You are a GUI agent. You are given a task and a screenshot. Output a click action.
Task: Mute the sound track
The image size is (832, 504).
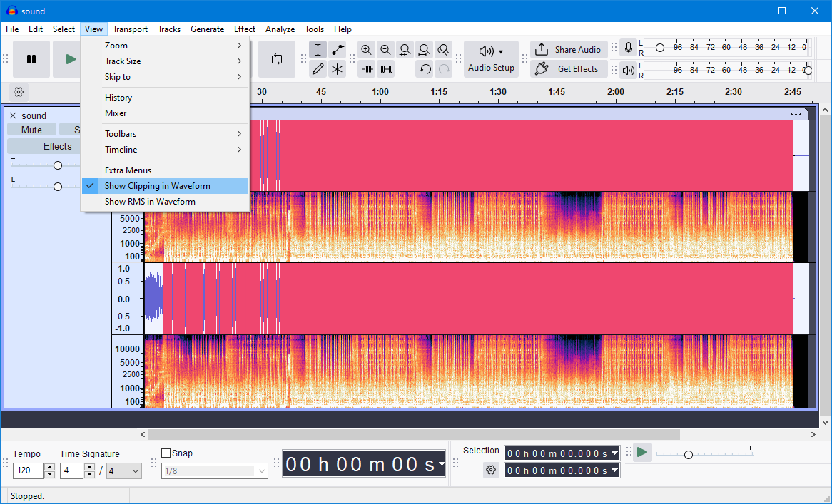tap(31, 130)
